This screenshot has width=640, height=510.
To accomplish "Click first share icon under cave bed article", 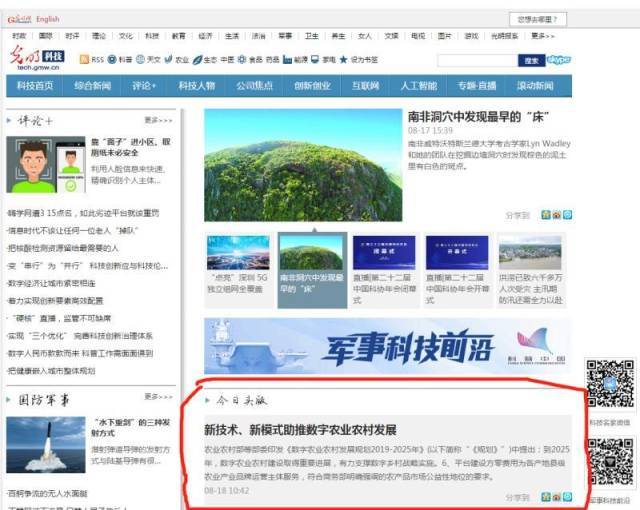I will (545, 214).
